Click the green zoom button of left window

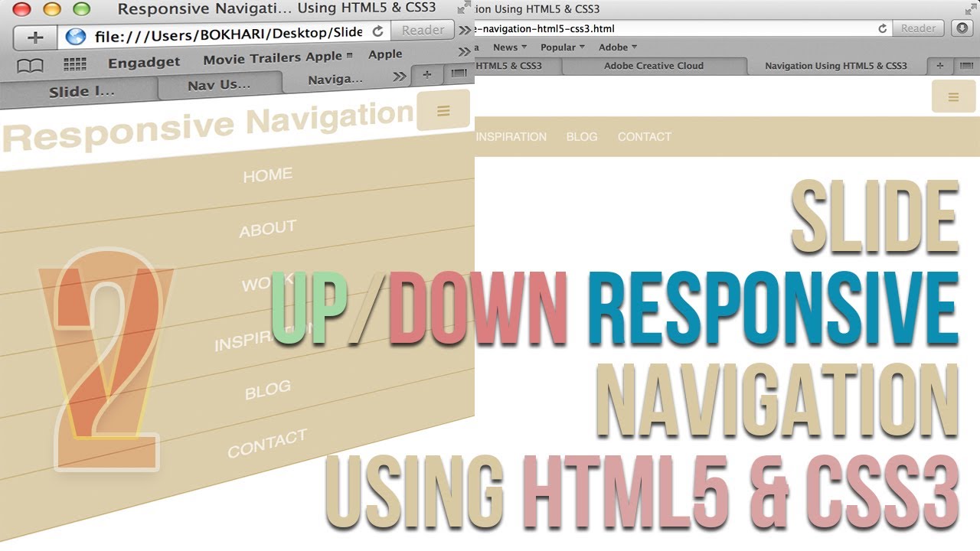pyautogui.click(x=80, y=9)
